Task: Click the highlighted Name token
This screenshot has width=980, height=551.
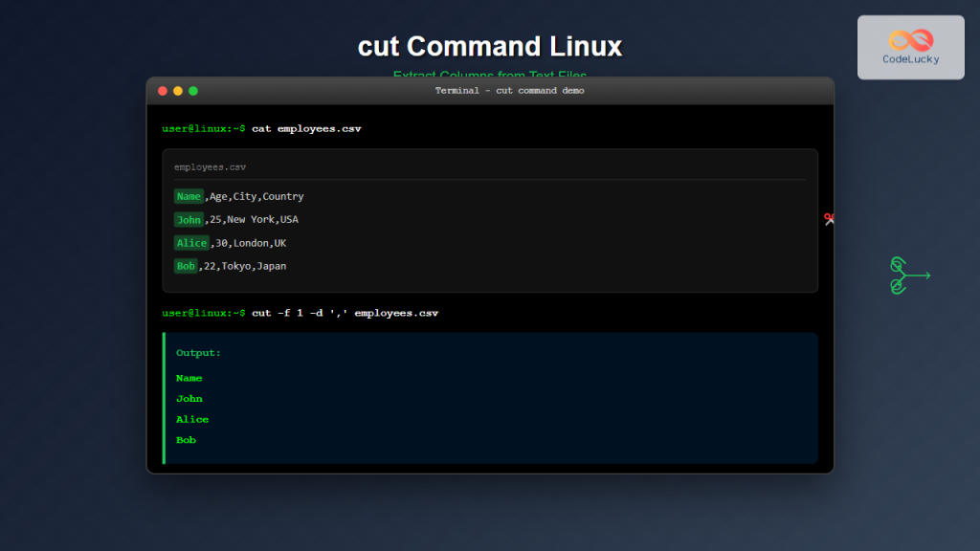Action: (189, 196)
